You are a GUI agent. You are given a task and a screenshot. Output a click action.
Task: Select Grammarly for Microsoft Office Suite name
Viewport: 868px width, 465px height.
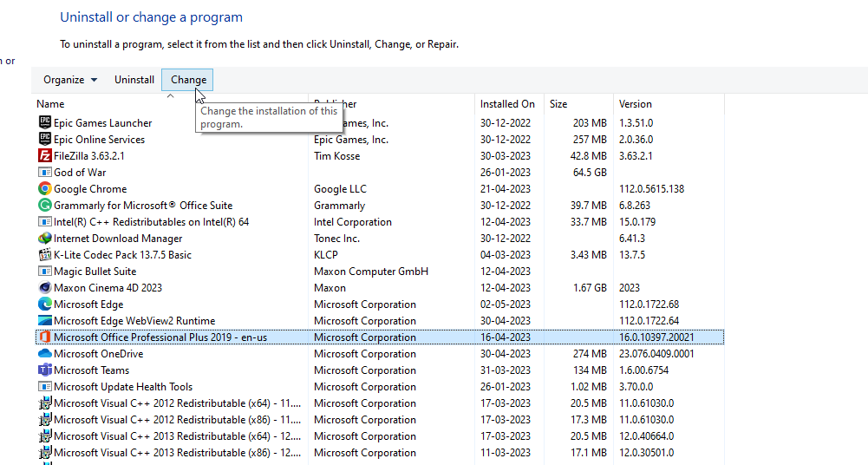(143, 206)
